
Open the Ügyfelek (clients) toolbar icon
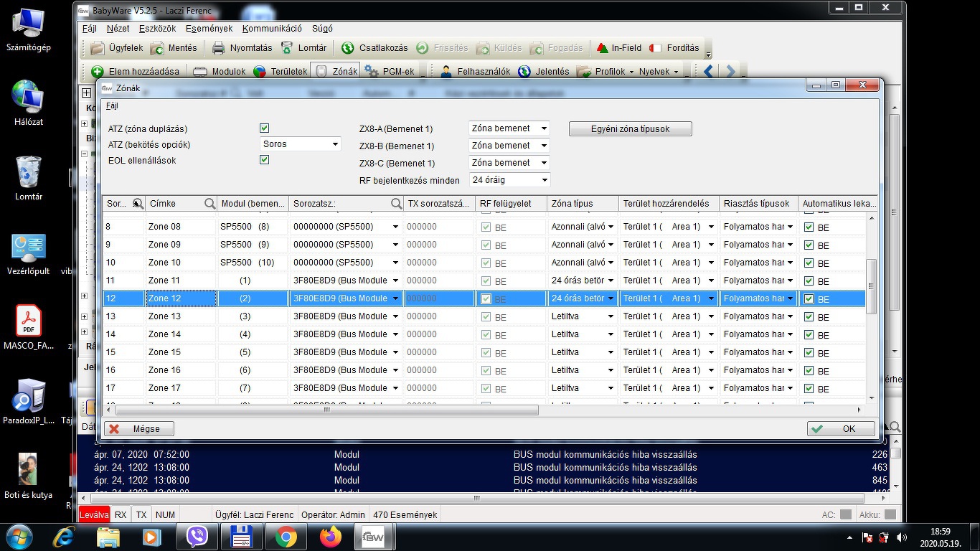[98, 48]
